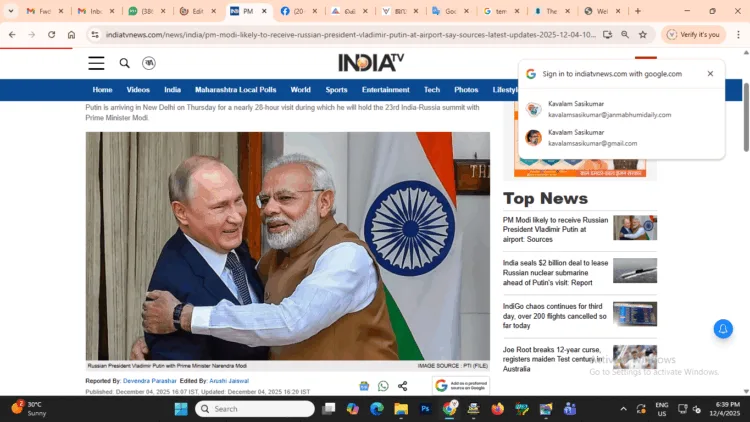This screenshot has height=422, width=750.
Task: Open author Devendra Parashar's profile link
Action: (150, 381)
